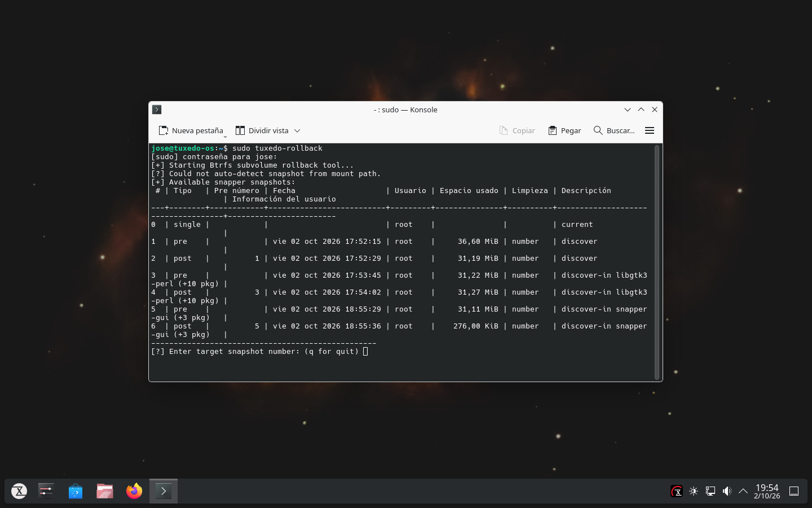812x508 pixels.
Task: Select the Konsole taskbar entry
Action: (164, 491)
